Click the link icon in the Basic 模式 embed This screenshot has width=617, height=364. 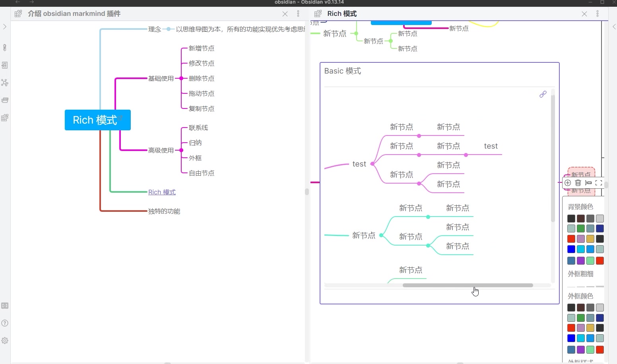543,94
